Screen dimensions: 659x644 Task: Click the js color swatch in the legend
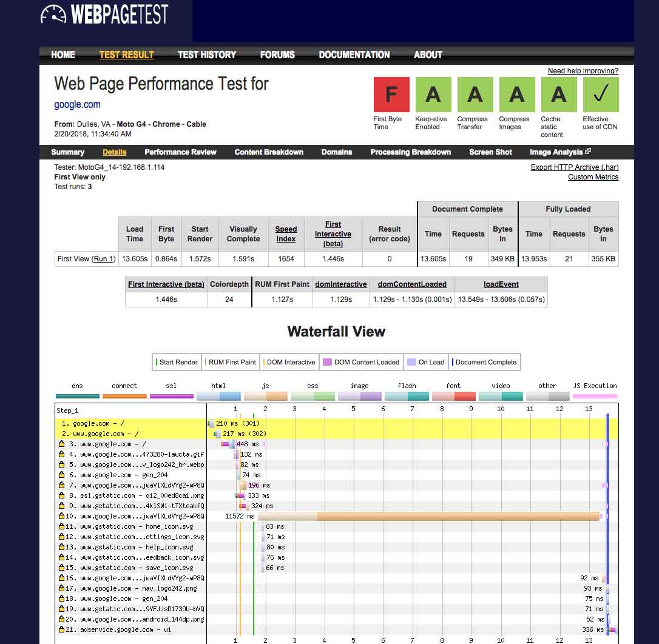[265, 397]
